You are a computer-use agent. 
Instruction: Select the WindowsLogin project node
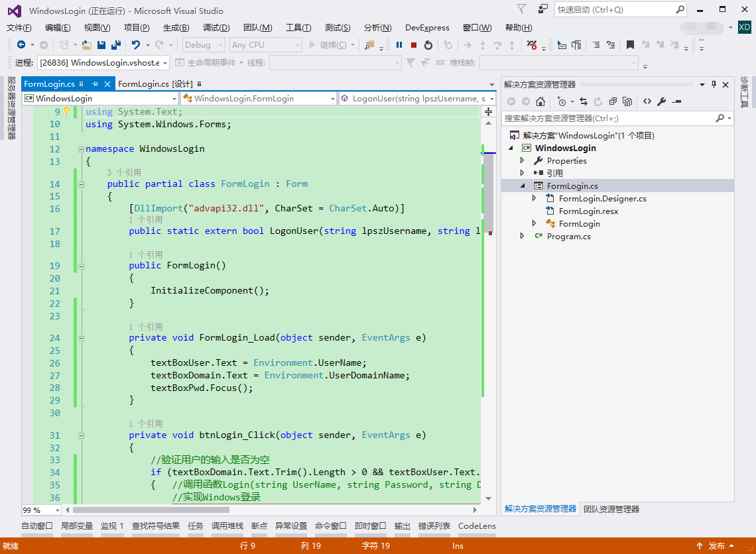click(565, 148)
